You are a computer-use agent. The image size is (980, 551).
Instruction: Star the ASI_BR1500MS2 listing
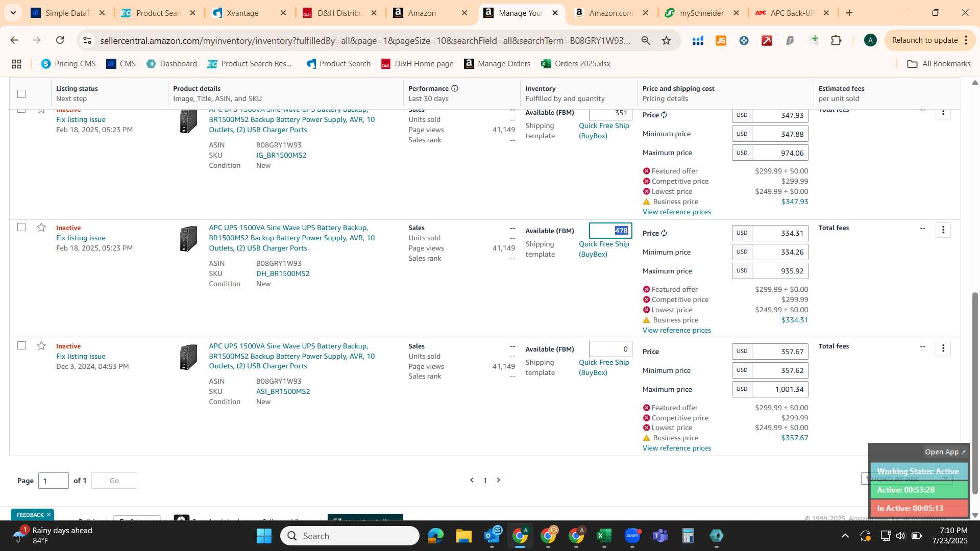pos(41,346)
